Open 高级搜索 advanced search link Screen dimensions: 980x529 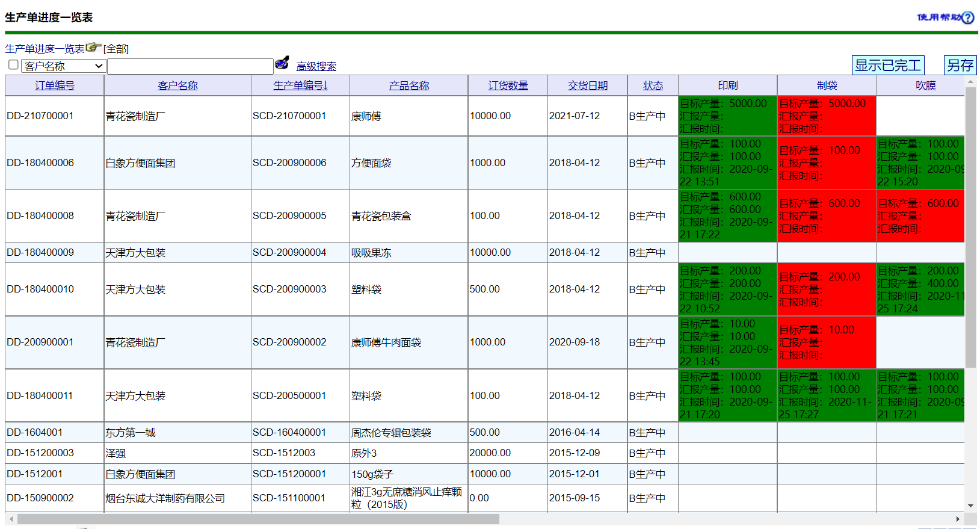316,66
